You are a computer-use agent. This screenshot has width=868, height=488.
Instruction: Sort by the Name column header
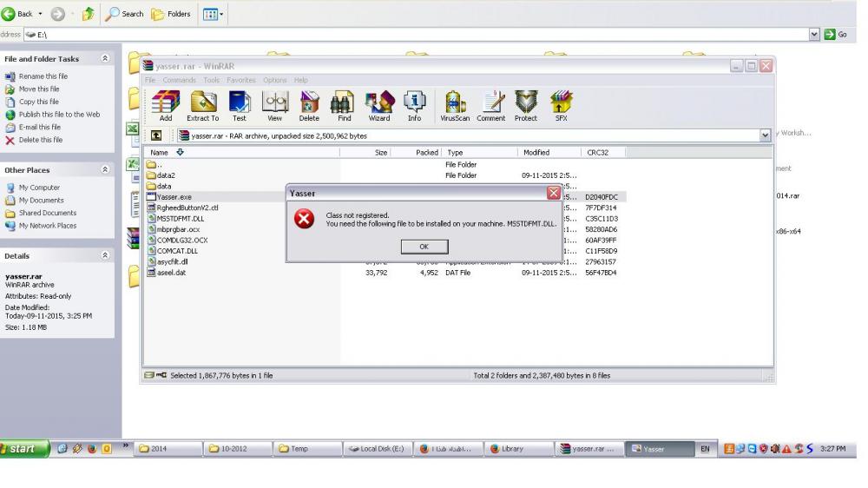(242, 152)
